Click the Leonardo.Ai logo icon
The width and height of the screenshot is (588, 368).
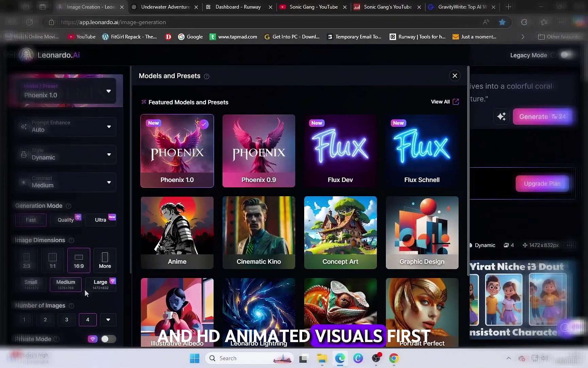[26, 55]
